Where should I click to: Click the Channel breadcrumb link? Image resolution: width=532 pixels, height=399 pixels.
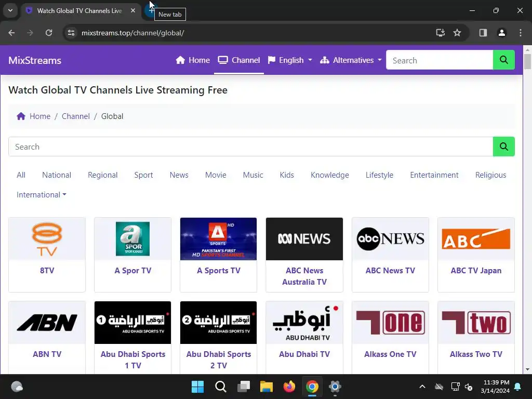tap(76, 116)
